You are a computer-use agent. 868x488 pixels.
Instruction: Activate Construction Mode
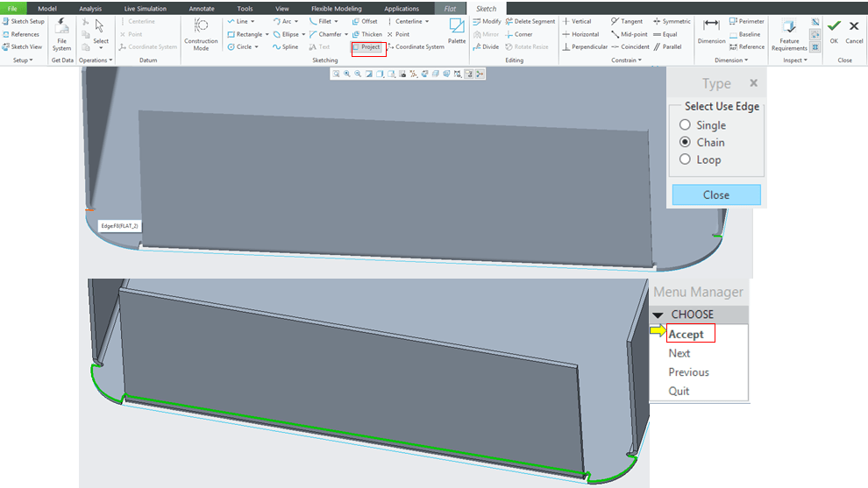coord(201,32)
